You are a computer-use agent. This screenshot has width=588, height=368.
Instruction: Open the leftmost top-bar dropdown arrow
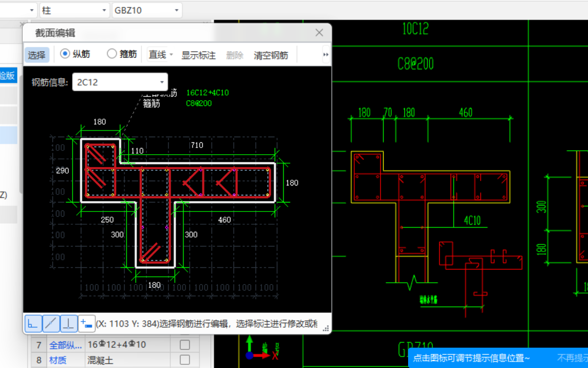click(32, 10)
